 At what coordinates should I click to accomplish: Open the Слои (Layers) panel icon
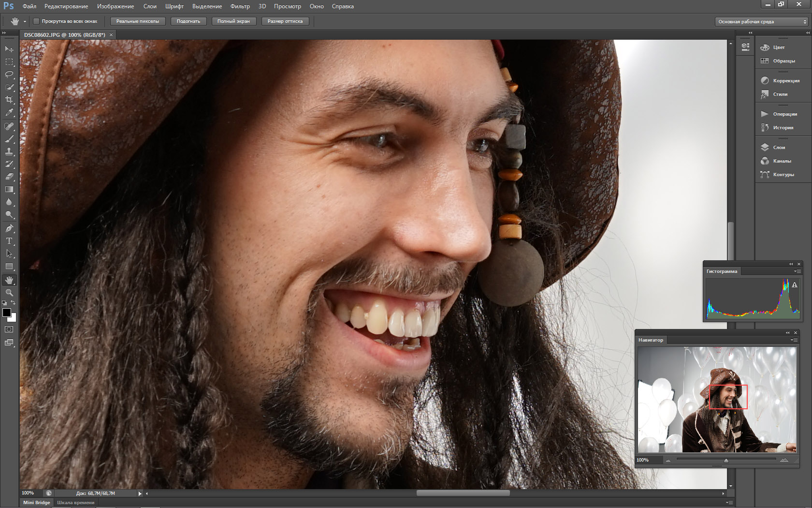point(765,147)
